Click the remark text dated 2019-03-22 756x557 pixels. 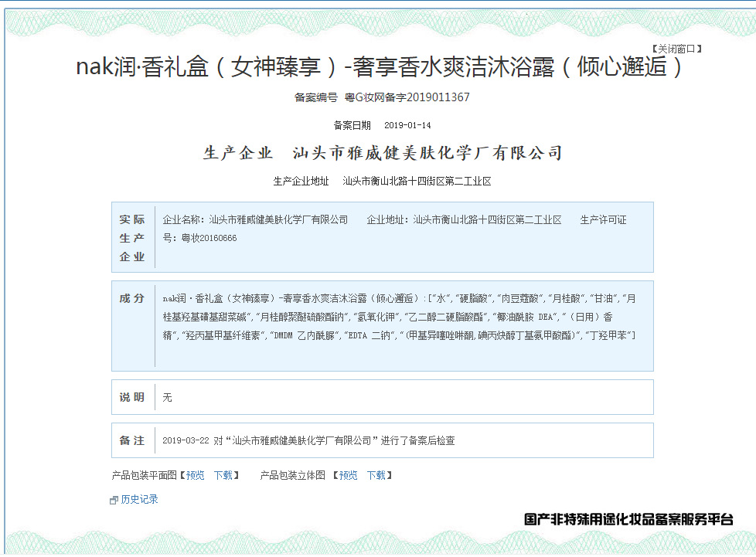(308, 440)
